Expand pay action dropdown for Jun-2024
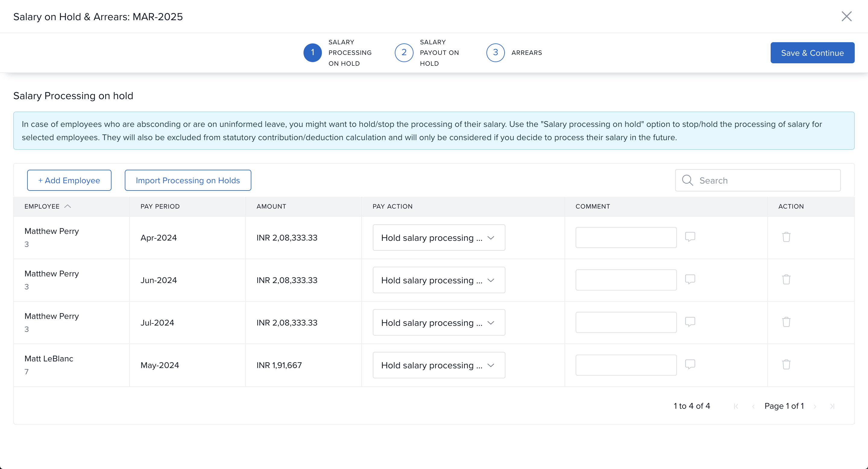The width and height of the screenshot is (868, 469). click(x=439, y=280)
